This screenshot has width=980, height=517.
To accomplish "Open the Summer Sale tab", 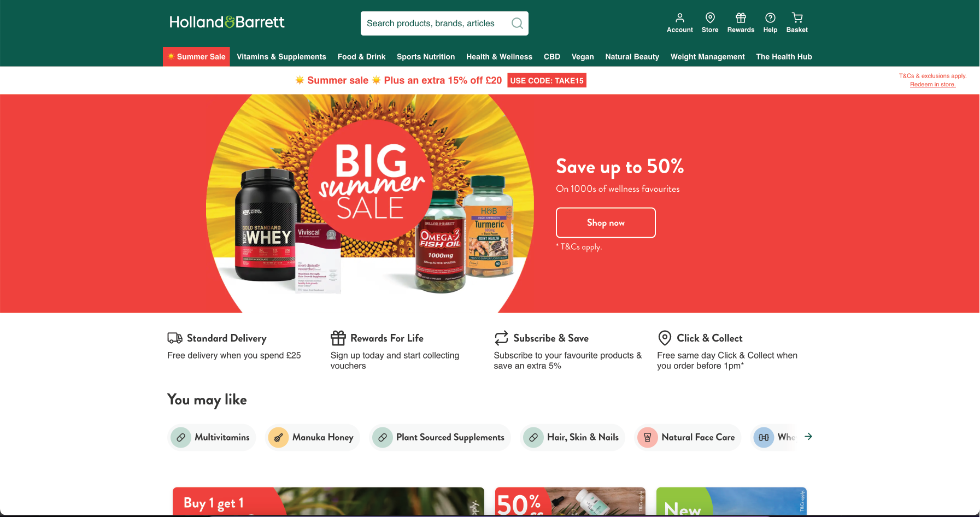I will [196, 57].
